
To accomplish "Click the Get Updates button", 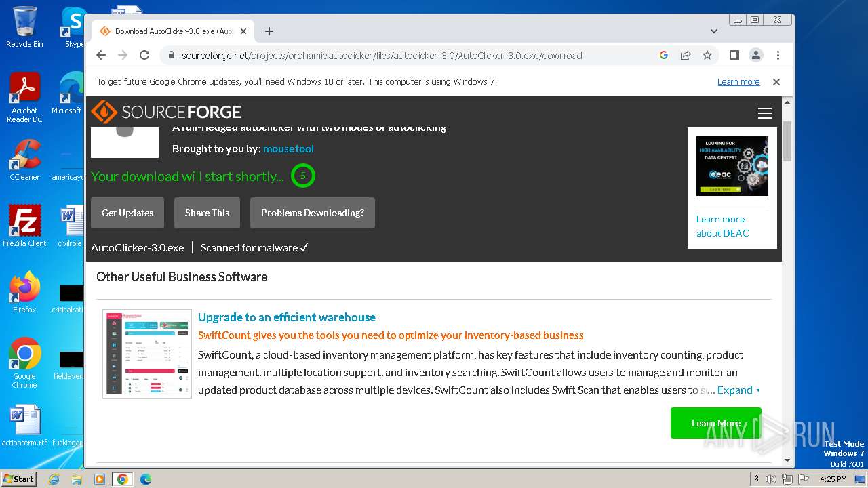I will (127, 213).
